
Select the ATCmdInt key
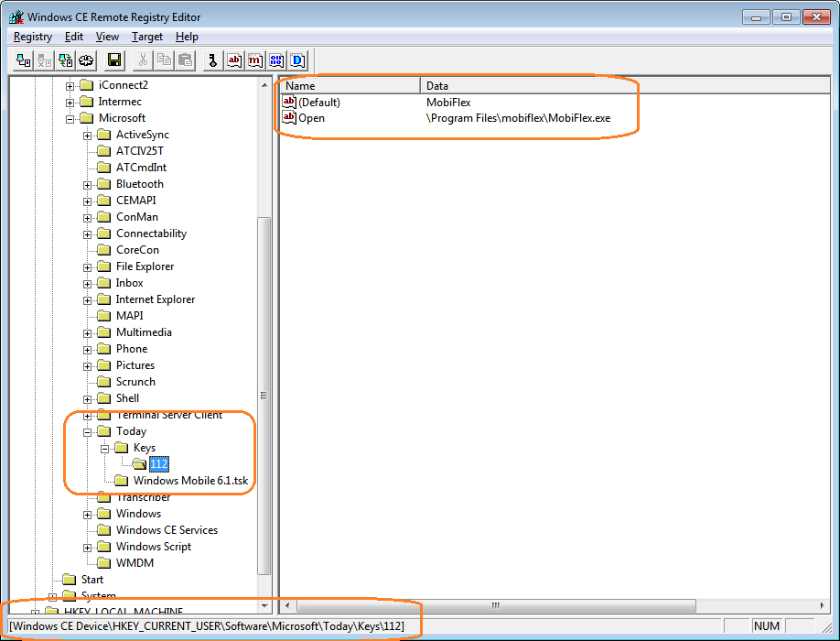click(142, 168)
